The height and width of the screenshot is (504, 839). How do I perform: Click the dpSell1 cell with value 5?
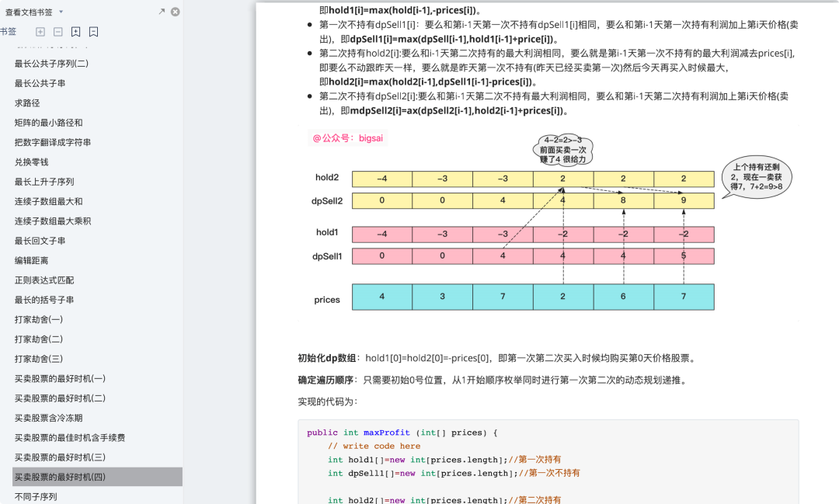684,256
